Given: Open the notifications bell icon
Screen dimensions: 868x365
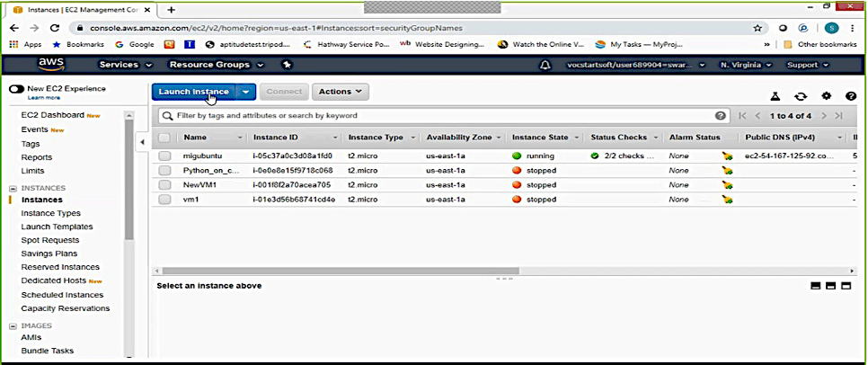Looking at the screenshot, I should click(x=544, y=66).
